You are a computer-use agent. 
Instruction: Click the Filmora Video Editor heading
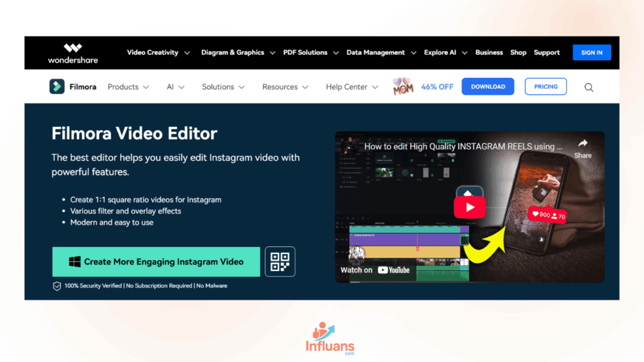click(135, 133)
